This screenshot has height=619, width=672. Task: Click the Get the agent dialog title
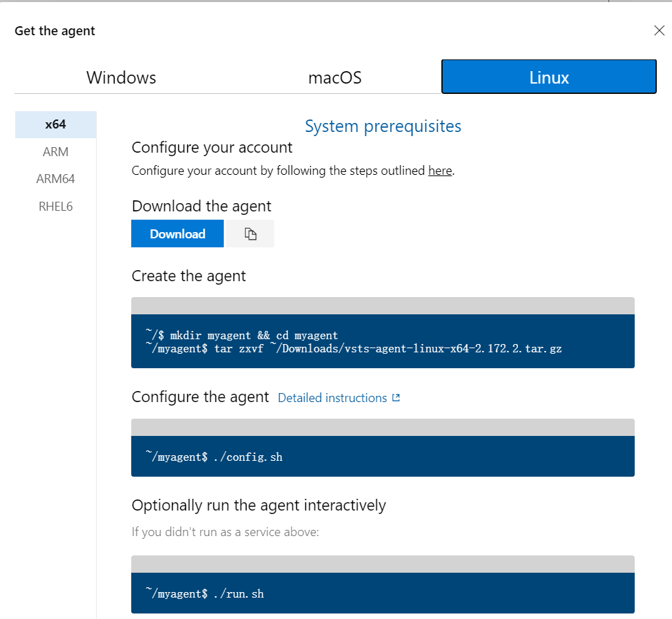coord(55,31)
